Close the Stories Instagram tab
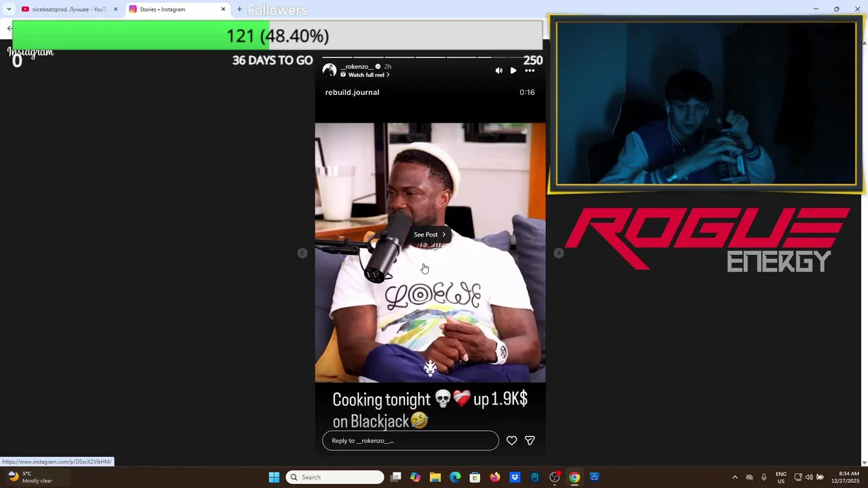Screen dimensions: 868x488 tap(223, 9)
